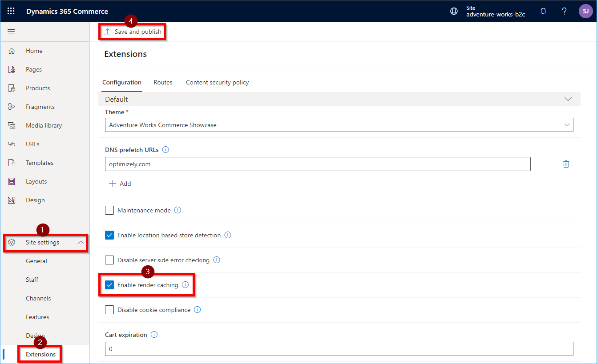Show info for location based store detection
597x364 pixels.
(x=228, y=235)
